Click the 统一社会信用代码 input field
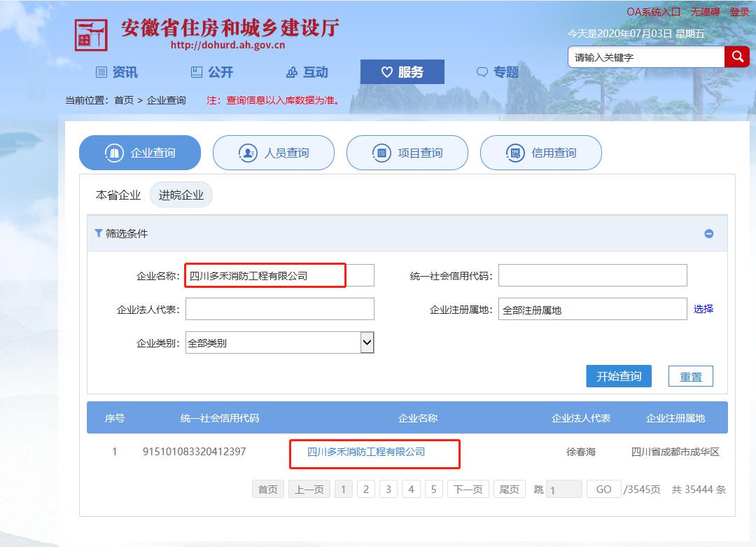The height and width of the screenshot is (547, 756). (592, 275)
